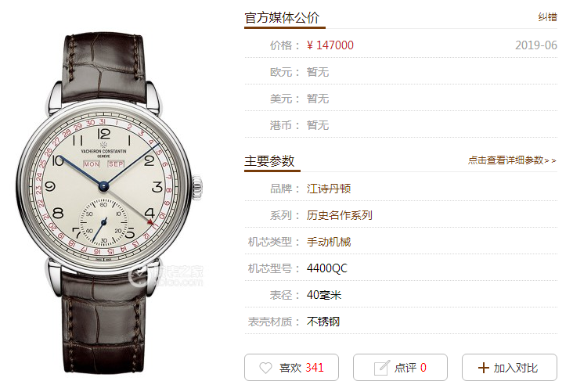Click the price ¥ 147000
Viewport: 573px width, 392px height.
[x=330, y=45]
